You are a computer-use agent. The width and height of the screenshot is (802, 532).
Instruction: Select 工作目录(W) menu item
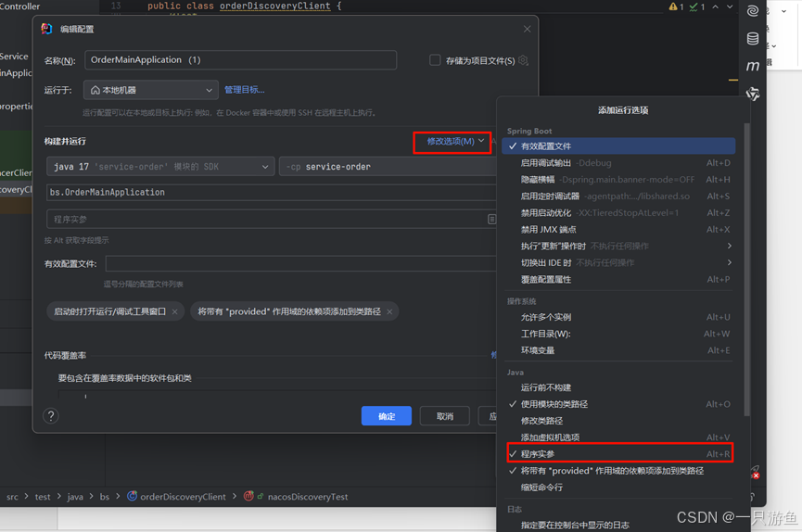coord(618,334)
